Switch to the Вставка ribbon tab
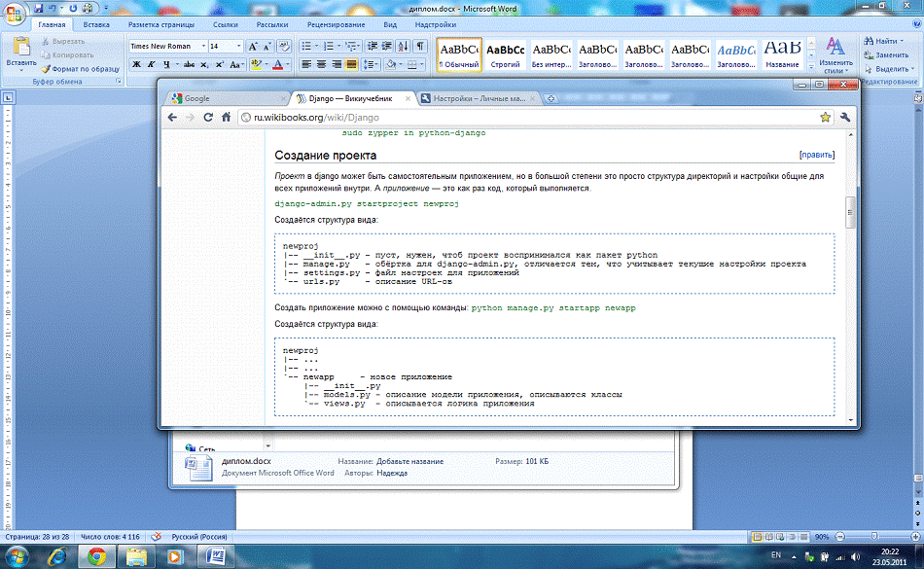The image size is (924, 569). point(96,23)
